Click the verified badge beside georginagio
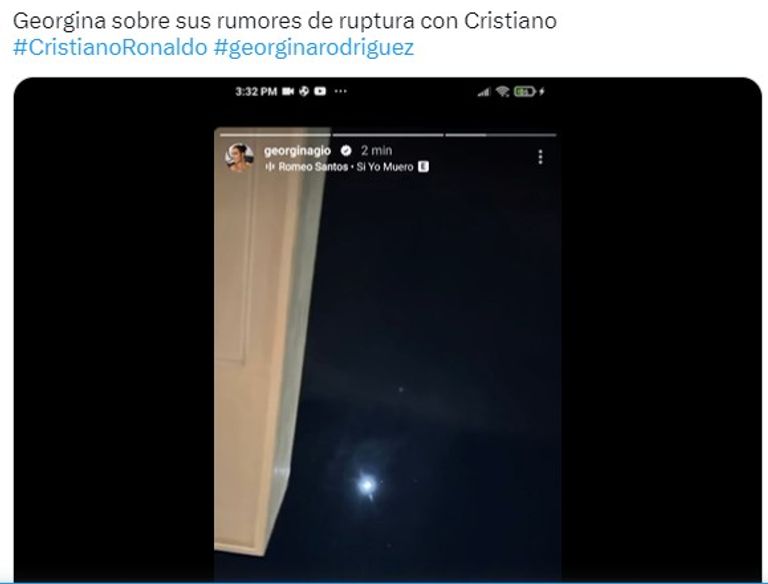768x584 pixels. 346,150
